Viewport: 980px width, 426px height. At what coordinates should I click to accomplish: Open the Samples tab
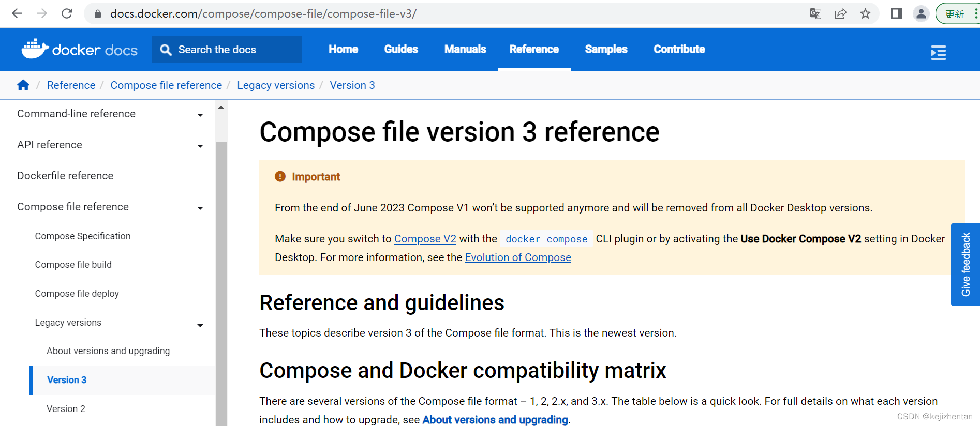[x=606, y=49]
